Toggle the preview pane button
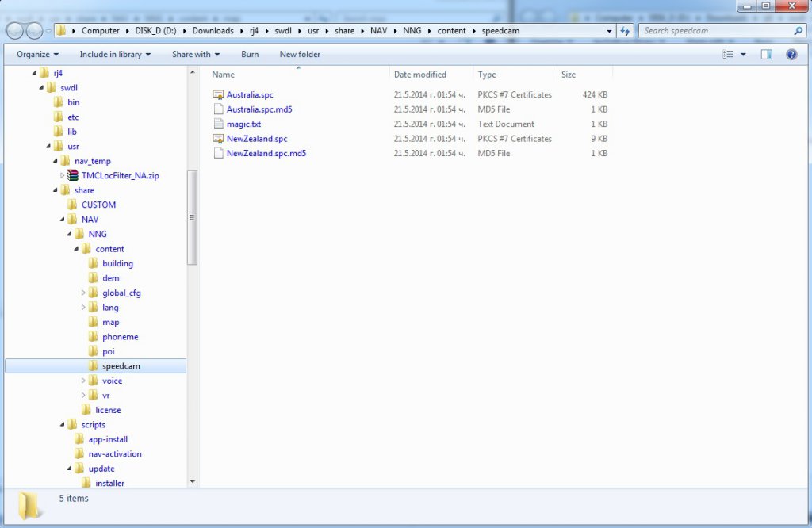 766,54
